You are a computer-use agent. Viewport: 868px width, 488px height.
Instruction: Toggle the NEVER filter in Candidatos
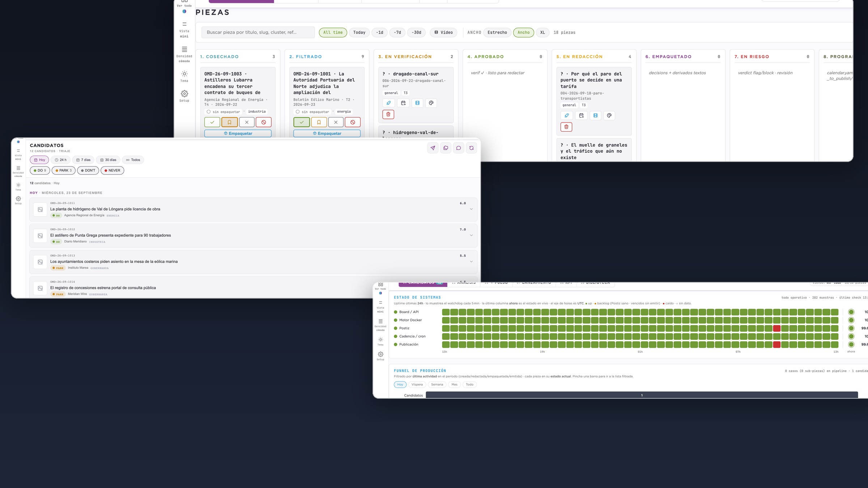click(x=112, y=171)
